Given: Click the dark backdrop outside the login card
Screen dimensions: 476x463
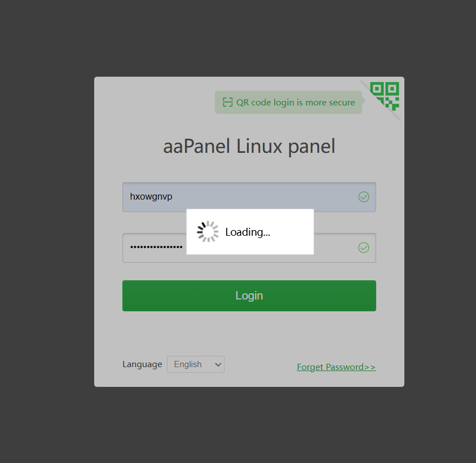Looking at the screenshot, I should click(46, 231).
